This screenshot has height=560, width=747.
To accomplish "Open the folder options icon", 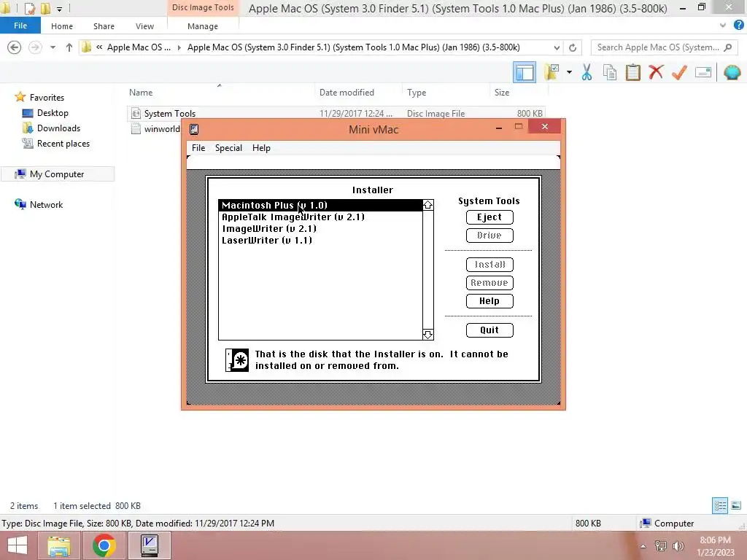I will pyautogui.click(x=552, y=72).
